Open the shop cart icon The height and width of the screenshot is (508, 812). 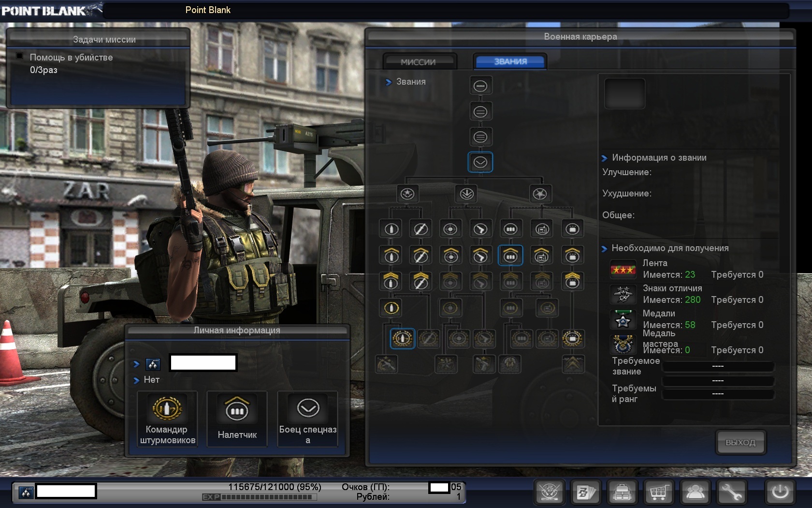(x=659, y=493)
